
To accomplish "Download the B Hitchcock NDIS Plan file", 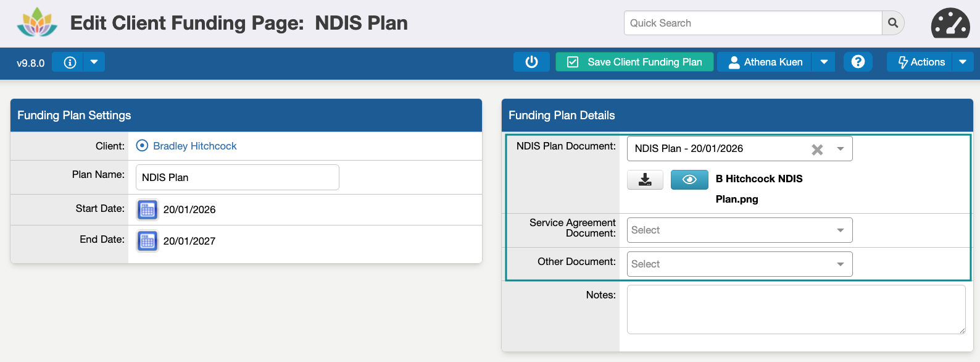I will click(x=645, y=179).
